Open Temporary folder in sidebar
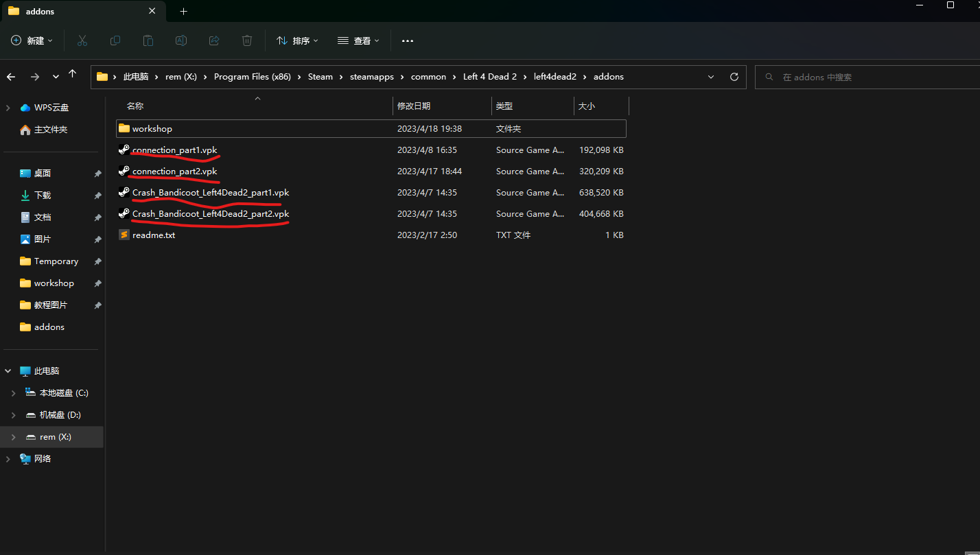Viewport: 980px width, 555px height. (x=56, y=261)
